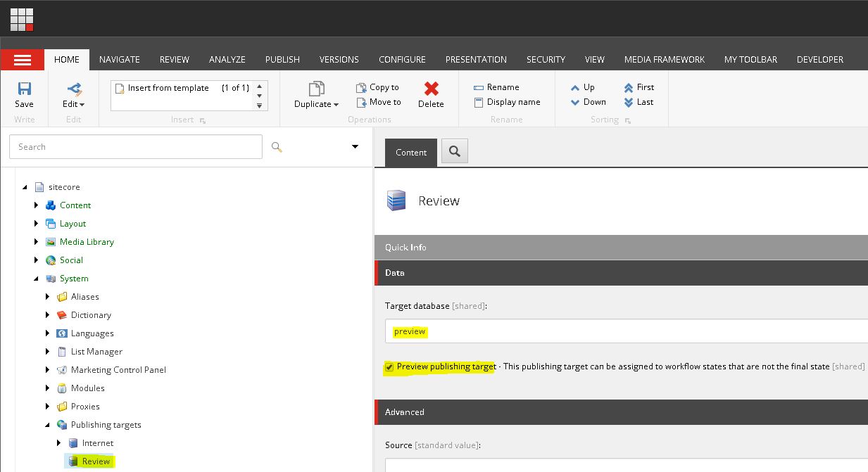Switch to the PUBLISH ribbon tab
Screen dimensions: 868x472
click(x=282, y=60)
